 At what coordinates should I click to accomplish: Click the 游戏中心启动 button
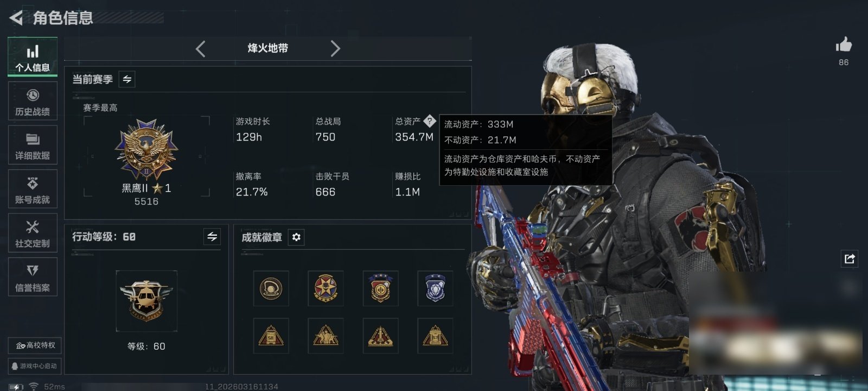(35, 366)
